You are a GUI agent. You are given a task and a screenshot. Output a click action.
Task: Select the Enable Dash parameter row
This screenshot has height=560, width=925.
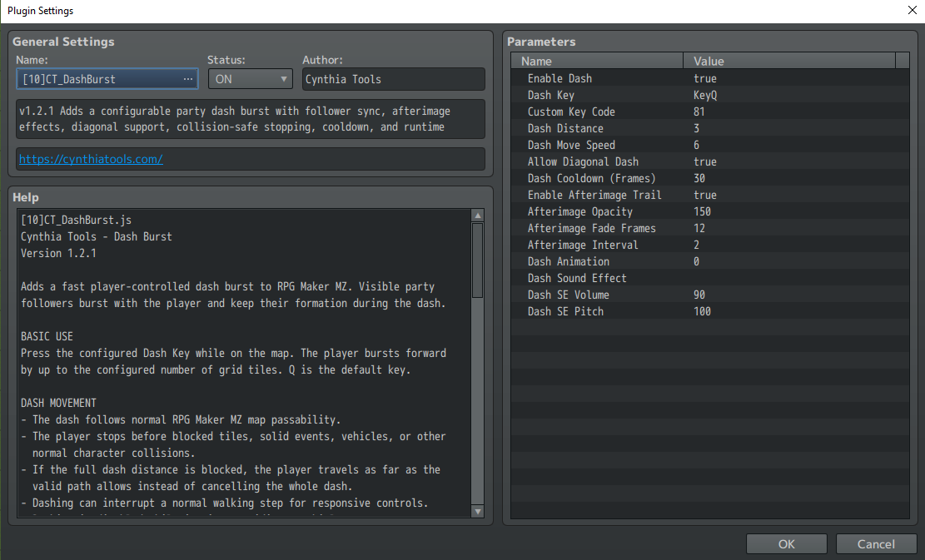tap(710, 78)
